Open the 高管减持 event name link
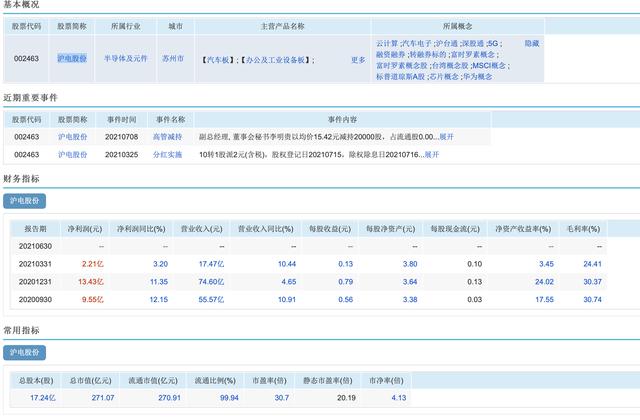 point(167,137)
